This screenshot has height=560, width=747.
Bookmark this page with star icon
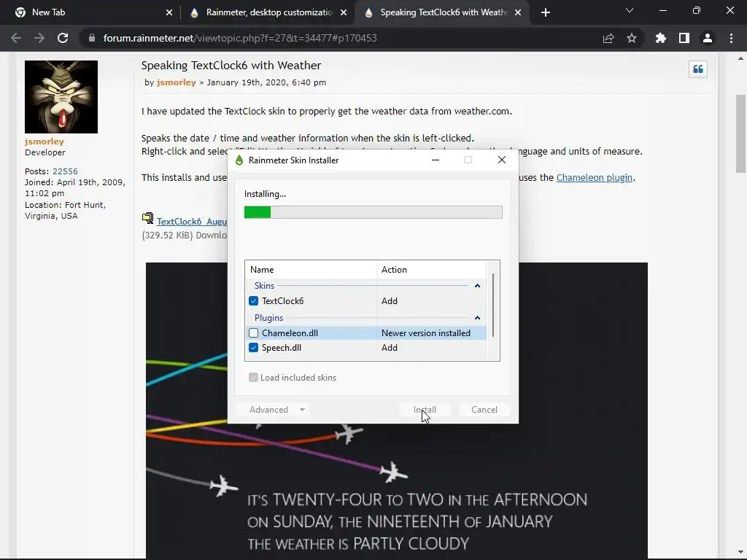coord(632,38)
